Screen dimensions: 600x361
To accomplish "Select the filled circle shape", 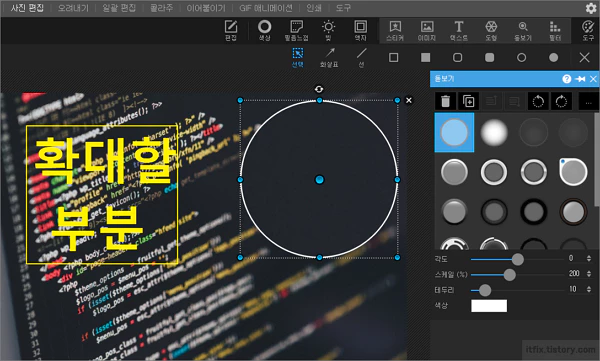I will (553, 57).
